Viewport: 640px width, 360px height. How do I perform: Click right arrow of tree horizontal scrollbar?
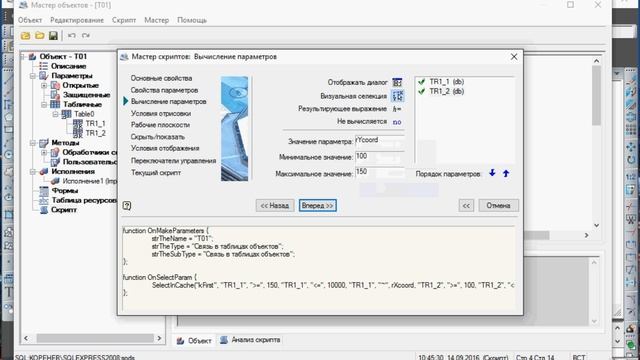pyautogui.click(x=159, y=338)
